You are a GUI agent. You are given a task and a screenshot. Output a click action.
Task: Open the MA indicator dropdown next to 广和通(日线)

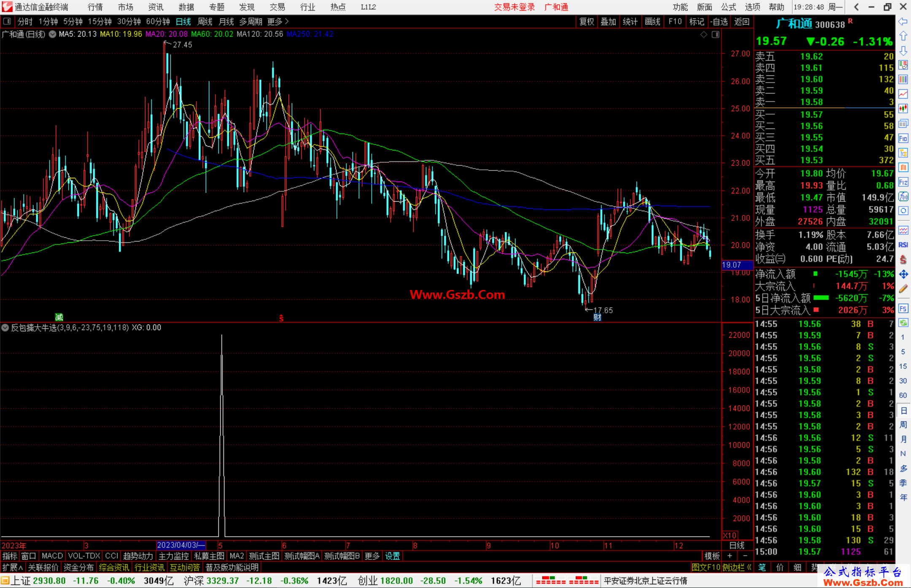pos(52,34)
